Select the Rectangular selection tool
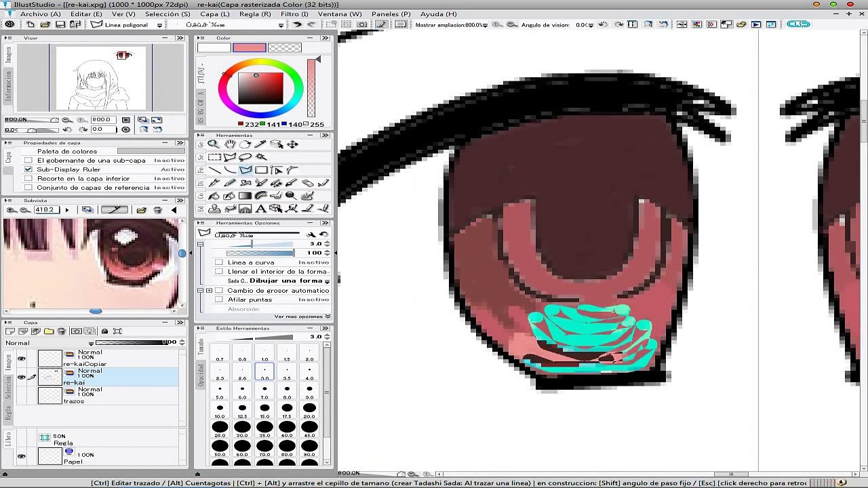Screen dimensions: 868x488 214,157
